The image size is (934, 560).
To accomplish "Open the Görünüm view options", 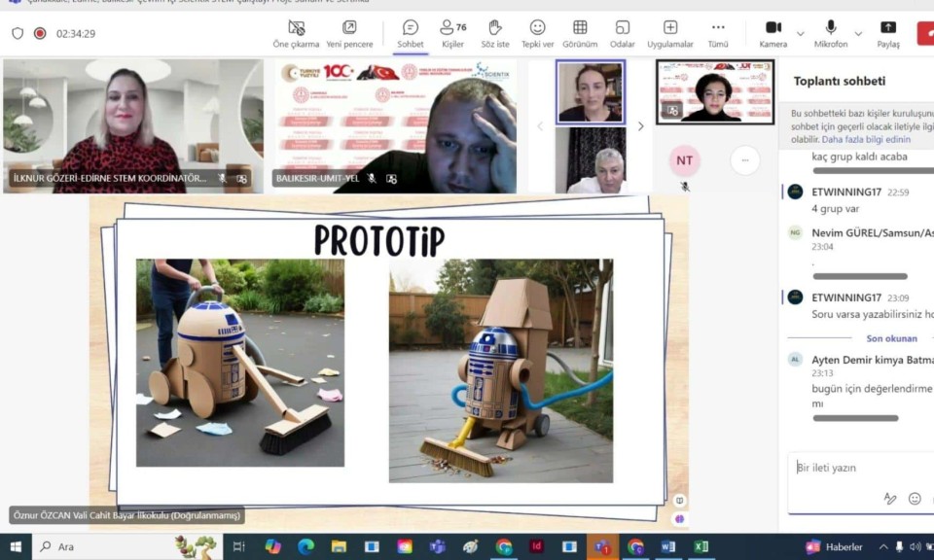I will tap(580, 34).
